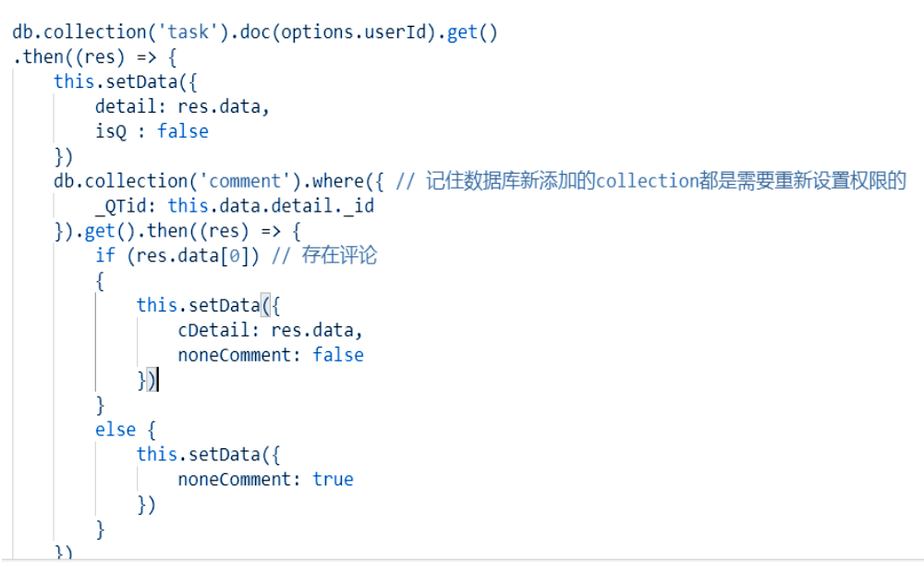This screenshot has width=924, height=562.
Task: Click the 存在评论 comment text
Action: click(x=339, y=255)
